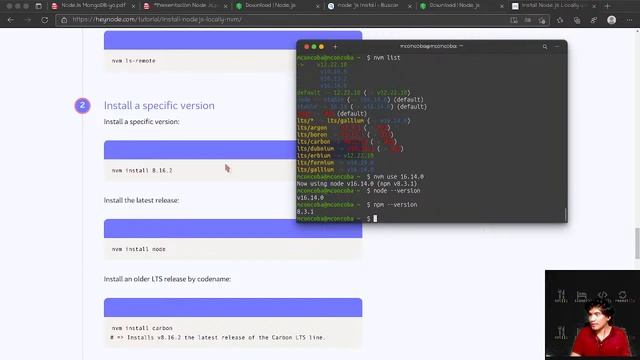Screen dimensions: 640x360
Task: Close the Presentación Node tab
Action: 225,6
